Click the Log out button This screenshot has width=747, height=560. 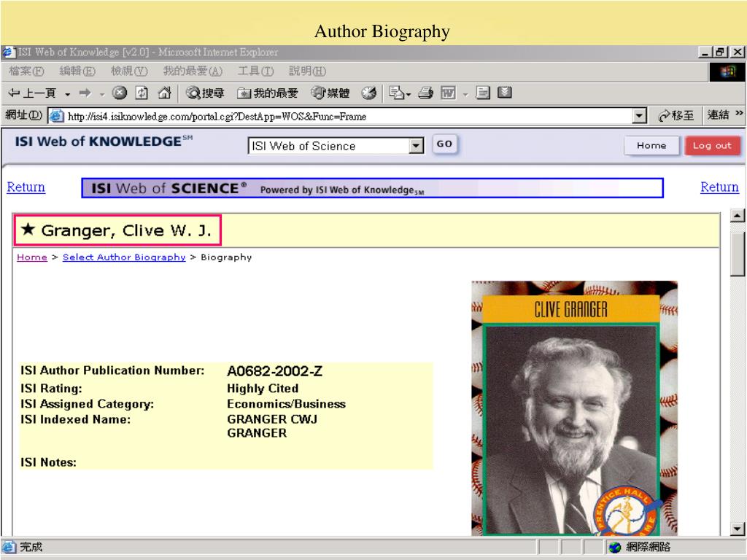coord(712,146)
